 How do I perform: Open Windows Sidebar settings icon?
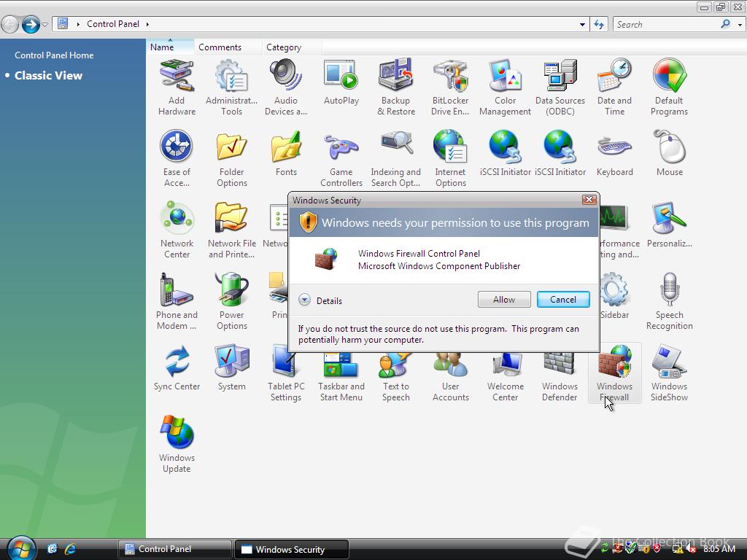pos(614,296)
